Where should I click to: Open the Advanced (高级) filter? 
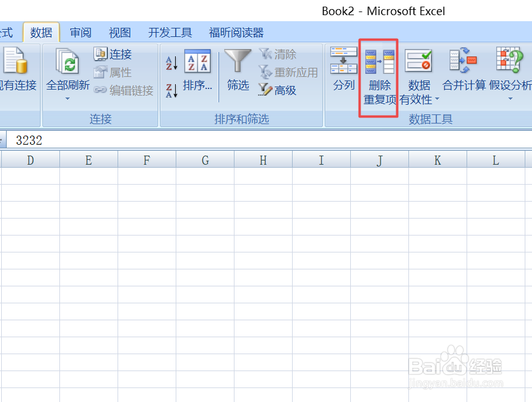277,90
